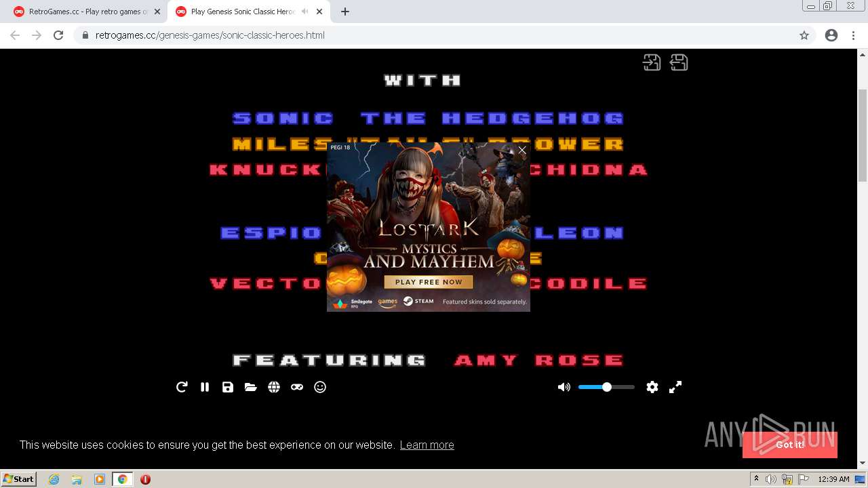Close the Lost Ark advertisement
868x488 pixels.
pyautogui.click(x=522, y=150)
